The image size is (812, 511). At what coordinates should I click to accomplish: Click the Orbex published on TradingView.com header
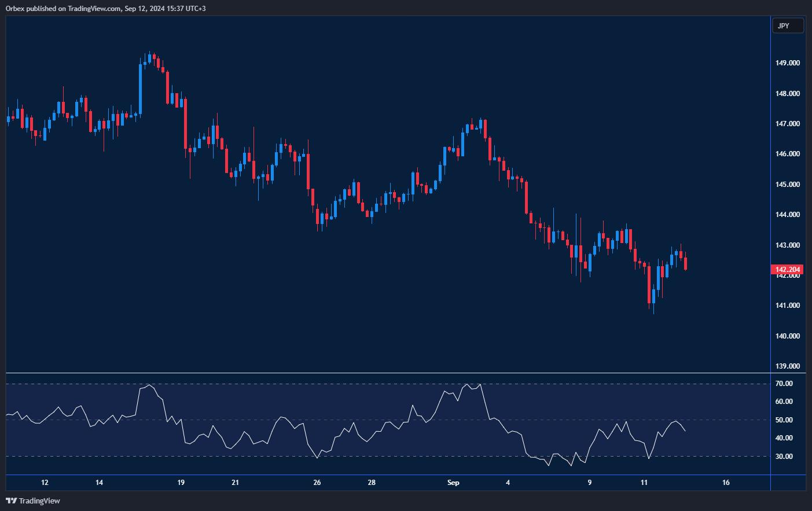pos(105,9)
